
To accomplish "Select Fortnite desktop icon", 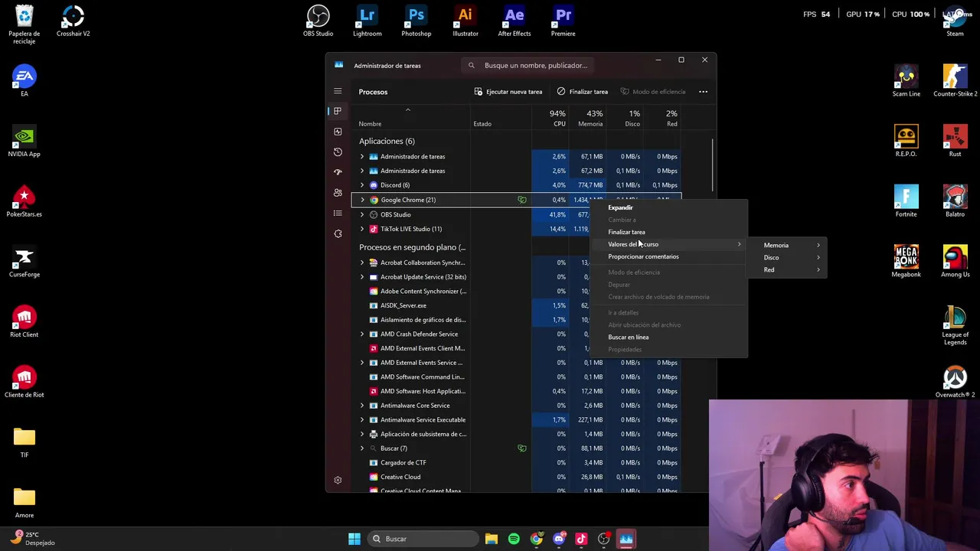I will [x=906, y=201].
